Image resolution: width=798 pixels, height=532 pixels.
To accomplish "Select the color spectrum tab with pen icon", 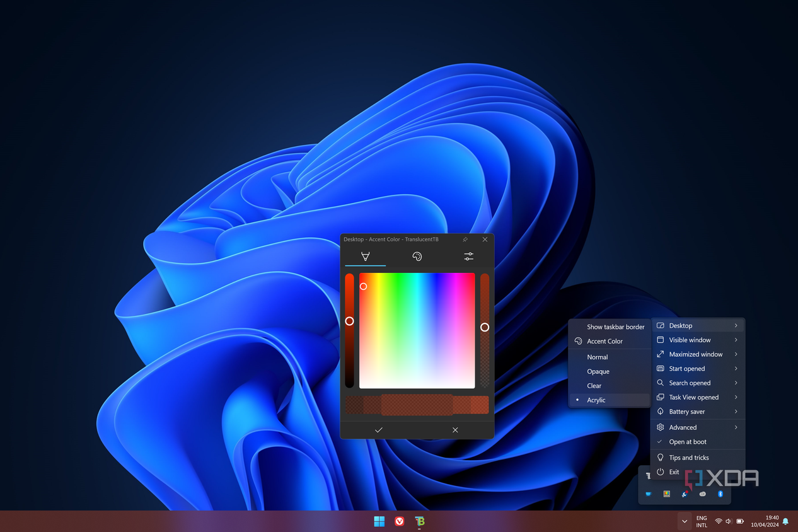I will click(x=365, y=256).
